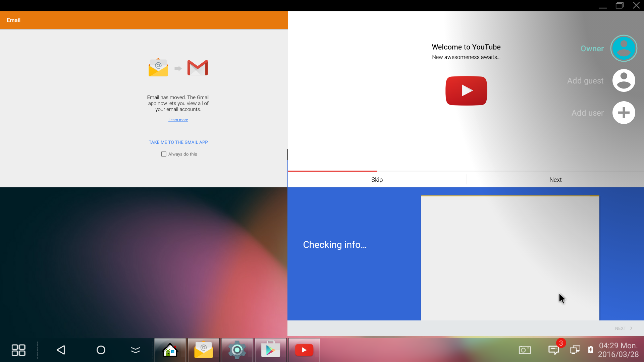Screen dimensions: 644x362
Task: Click the Checking info… text
Action: click(x=335, y=245)
